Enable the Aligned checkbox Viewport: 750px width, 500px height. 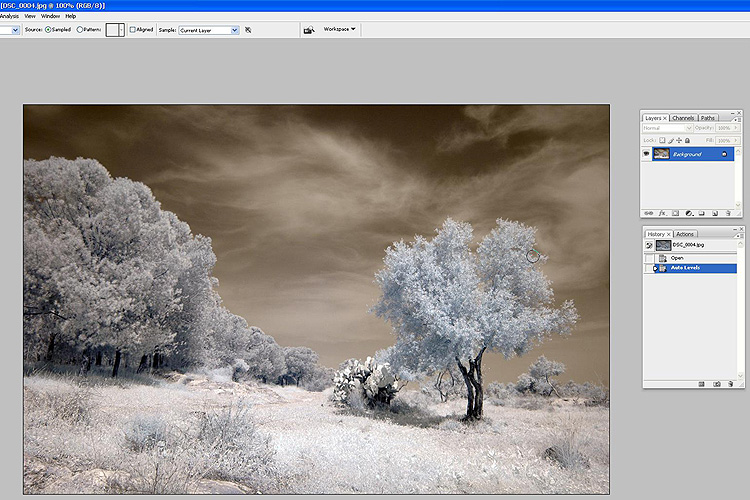133,30
